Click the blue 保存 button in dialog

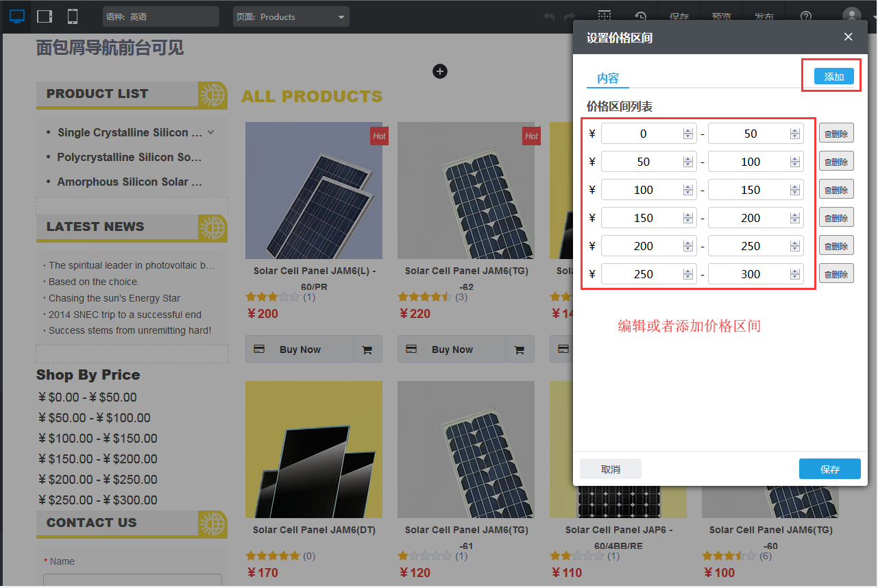(x=829, y=469)
